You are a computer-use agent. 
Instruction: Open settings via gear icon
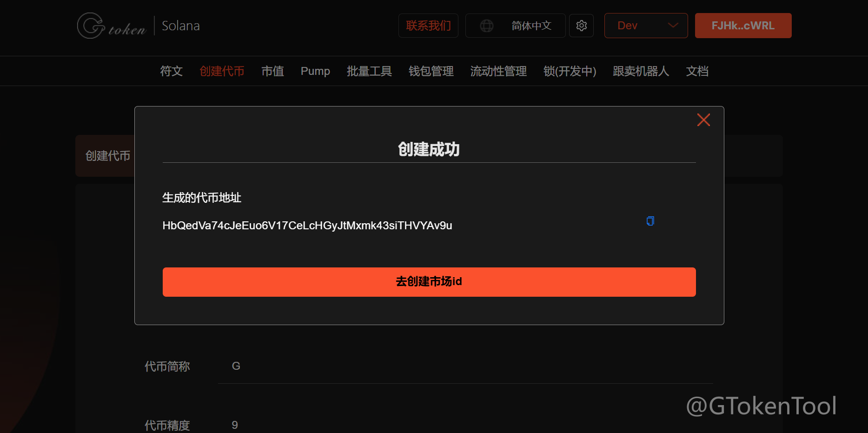point(581,26)
